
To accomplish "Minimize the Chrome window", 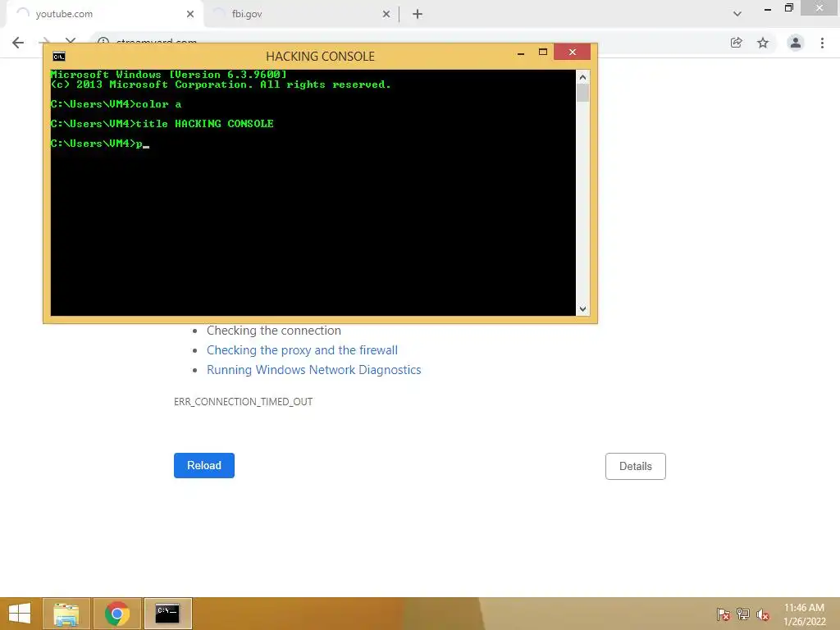I will [768, 8].
